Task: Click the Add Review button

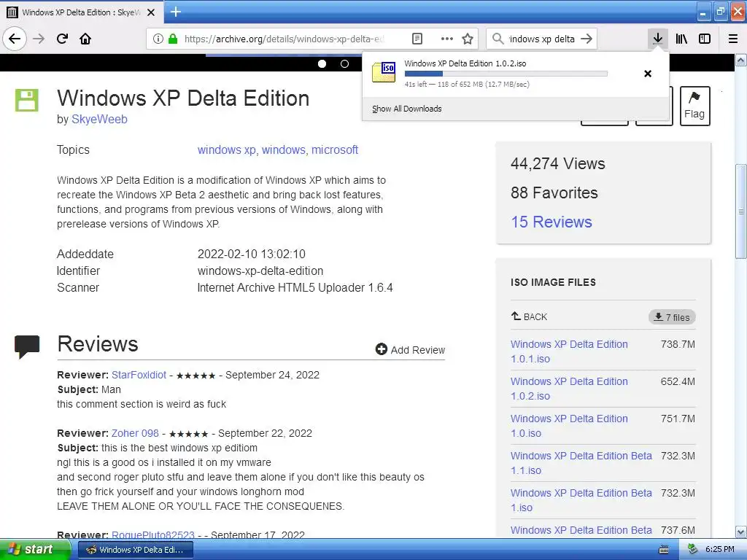Action: coord(410,350)
